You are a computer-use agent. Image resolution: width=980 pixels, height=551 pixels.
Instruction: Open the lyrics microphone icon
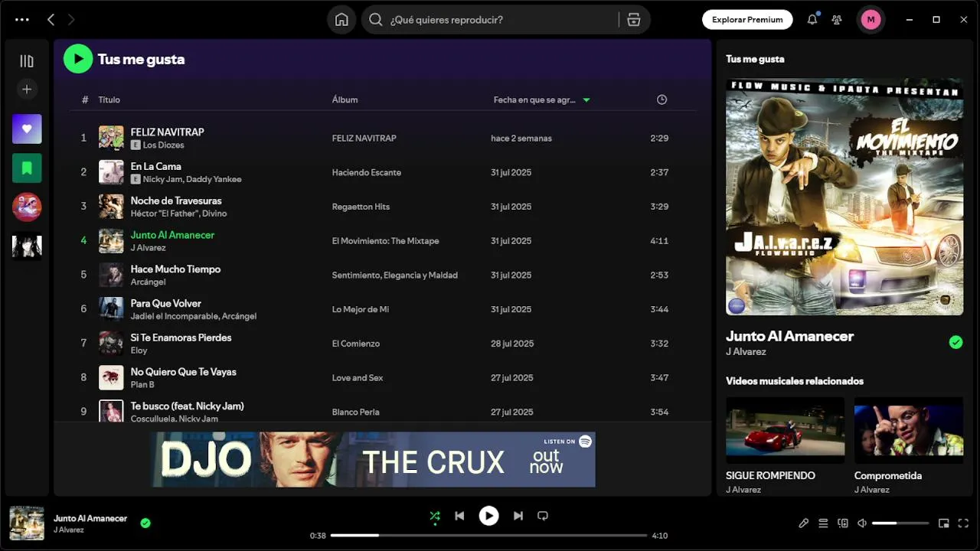pyautogui.click(x=803, y=523)
